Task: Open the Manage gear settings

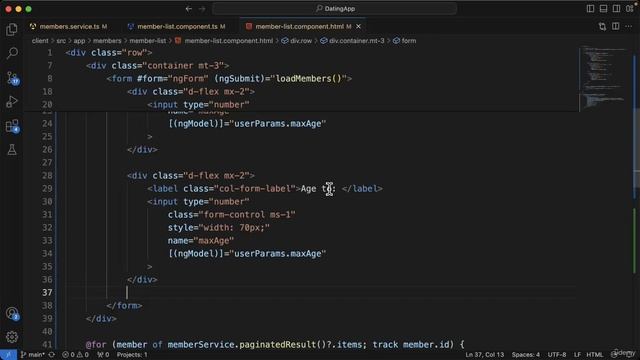Action: click(12, 337)
